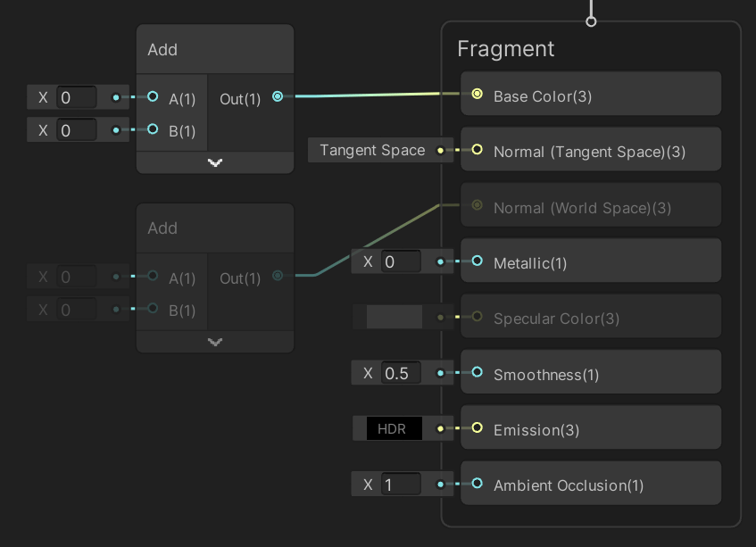Click the Normal (Tangent Space) input port
756x547 pixels.
pos(476,149)
